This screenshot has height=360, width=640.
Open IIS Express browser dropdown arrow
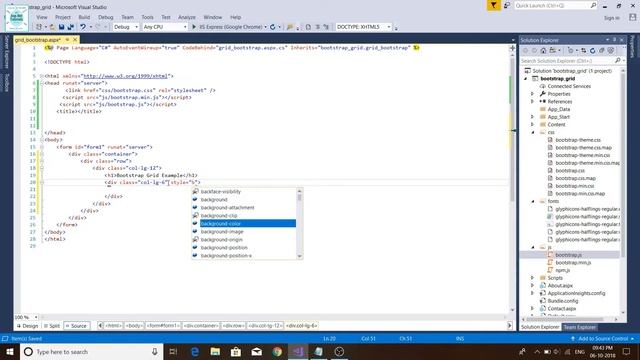(265, 27)
